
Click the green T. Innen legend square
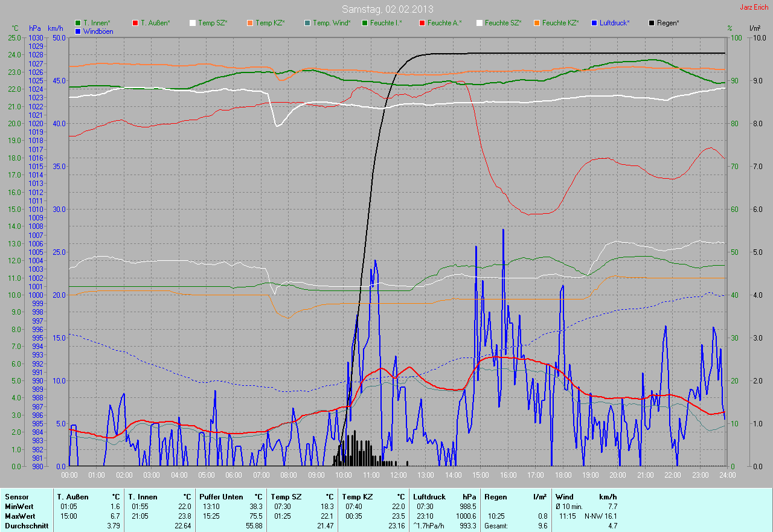(78, 23)
